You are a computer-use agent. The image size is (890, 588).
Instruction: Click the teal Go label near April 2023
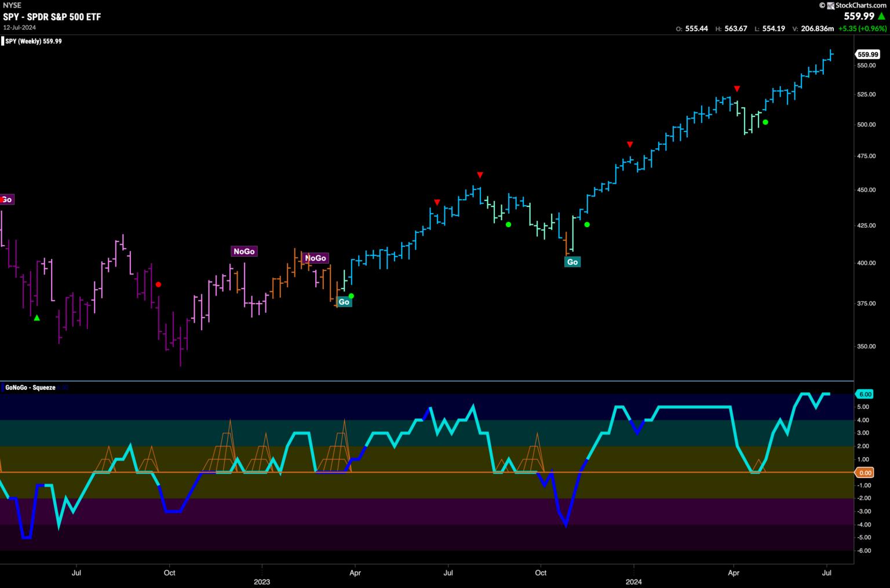point(344,302)
